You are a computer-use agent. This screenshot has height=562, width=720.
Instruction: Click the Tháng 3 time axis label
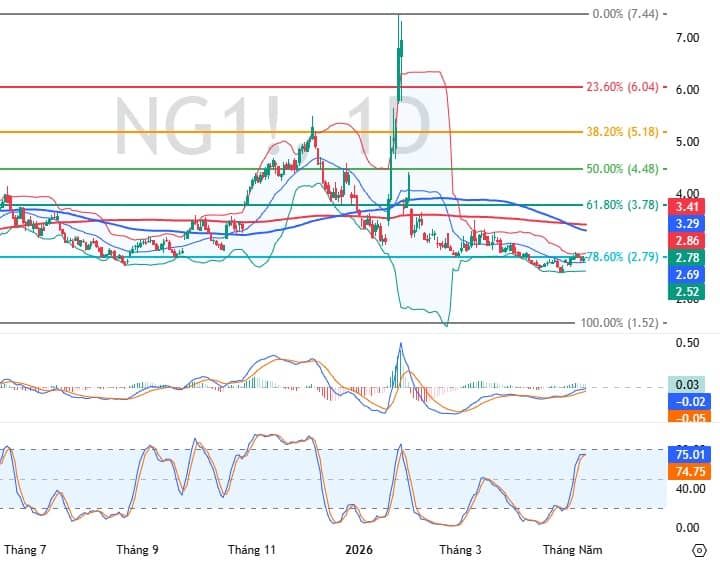[x=460, y=550]
